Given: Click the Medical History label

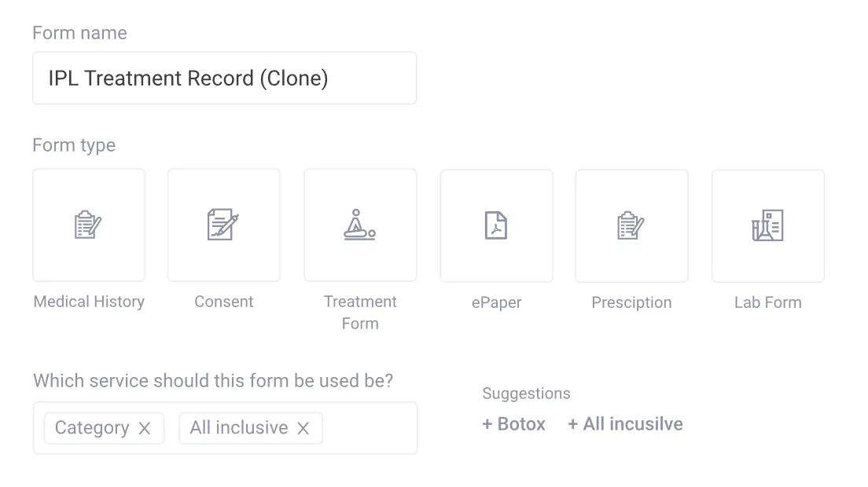Looking at the screenshot, I should click(89, 302).
